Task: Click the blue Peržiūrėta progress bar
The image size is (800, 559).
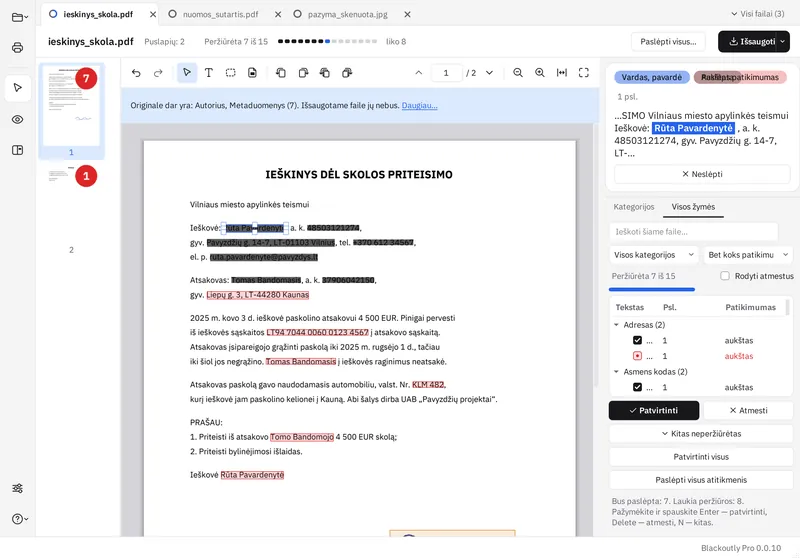Action: [x=652, y=289]
